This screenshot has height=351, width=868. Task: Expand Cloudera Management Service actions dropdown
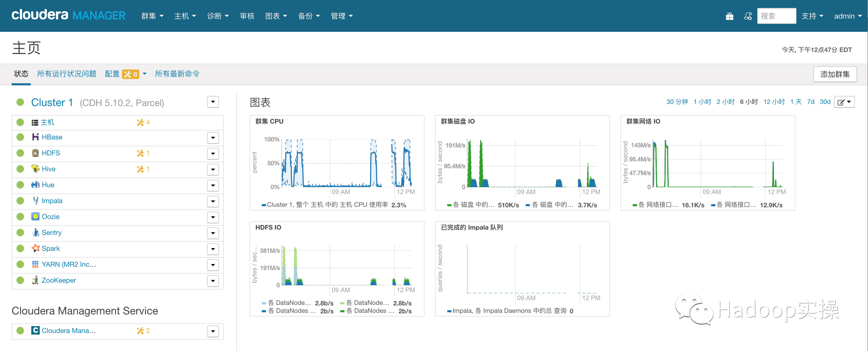213,331
